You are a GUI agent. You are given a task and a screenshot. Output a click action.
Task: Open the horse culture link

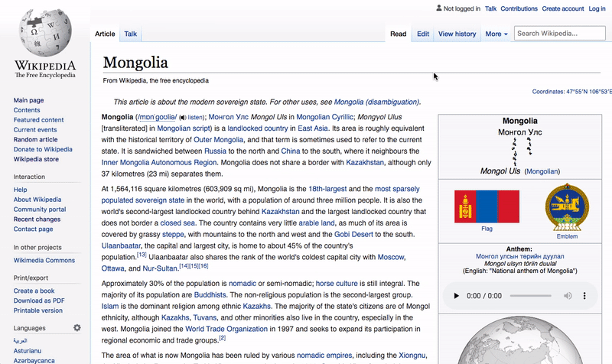click(x=337, y=284)
